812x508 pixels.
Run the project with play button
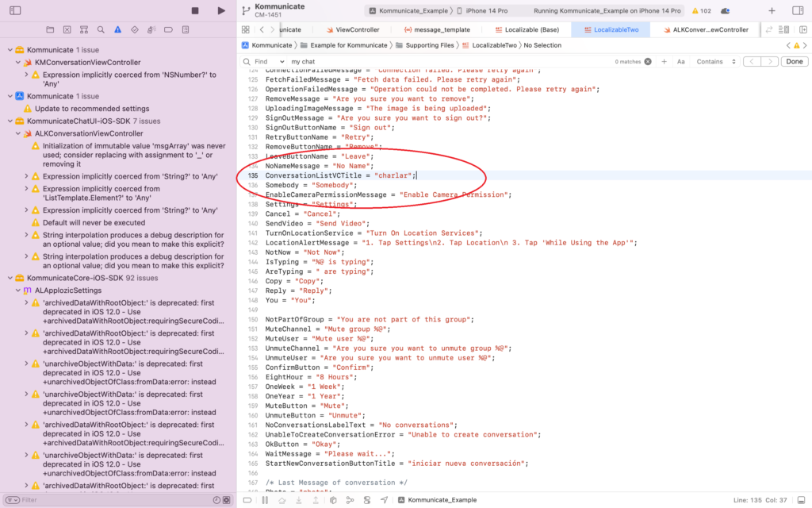221,10
